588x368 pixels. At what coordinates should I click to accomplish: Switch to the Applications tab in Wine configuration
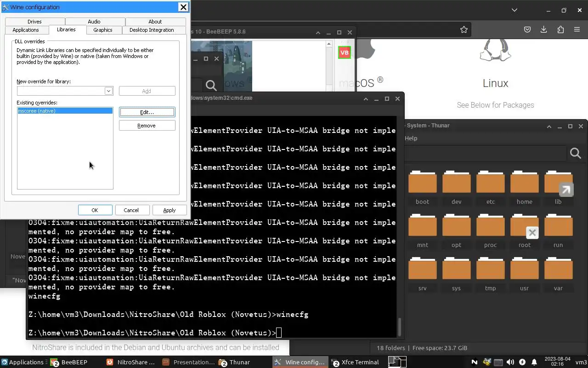pos(26,30)
